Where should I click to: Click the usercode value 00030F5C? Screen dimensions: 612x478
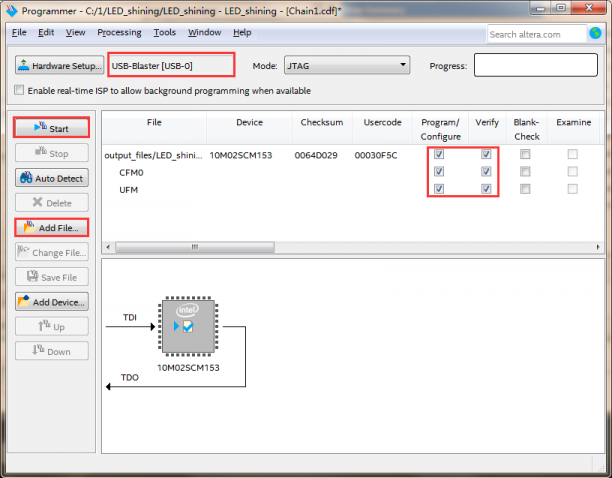tap(376, 155)
